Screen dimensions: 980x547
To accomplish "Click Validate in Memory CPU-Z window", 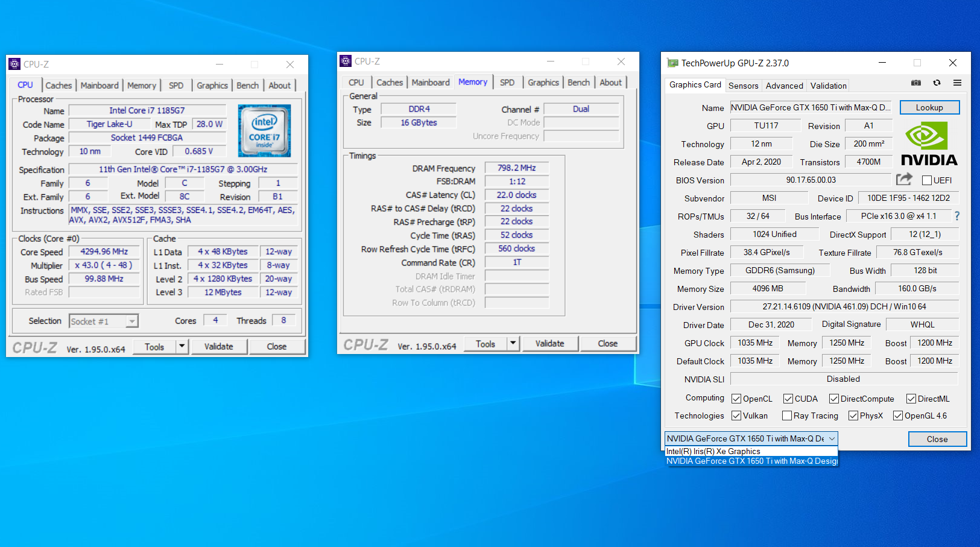I will (x=549, y=343).
